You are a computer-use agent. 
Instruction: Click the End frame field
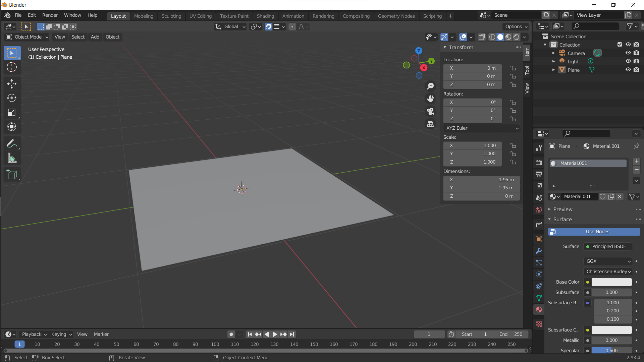pos(511,334)
